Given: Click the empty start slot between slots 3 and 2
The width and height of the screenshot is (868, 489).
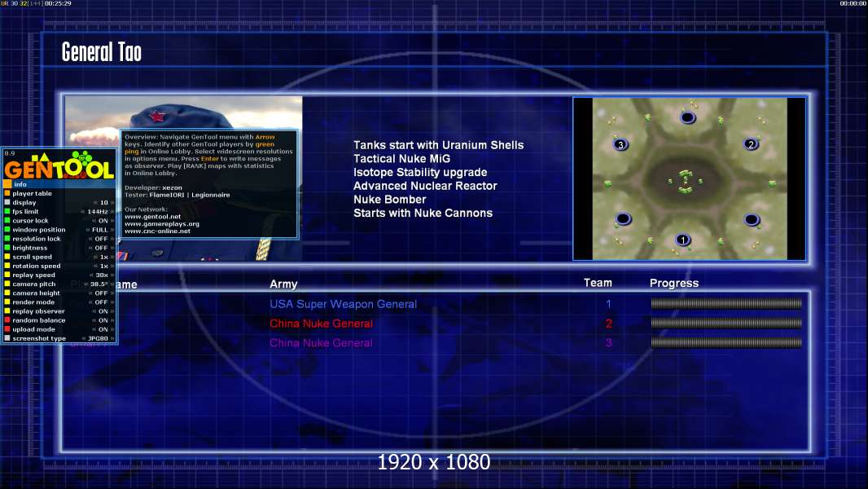Looking at the screenshot, I should coord(687,117).
